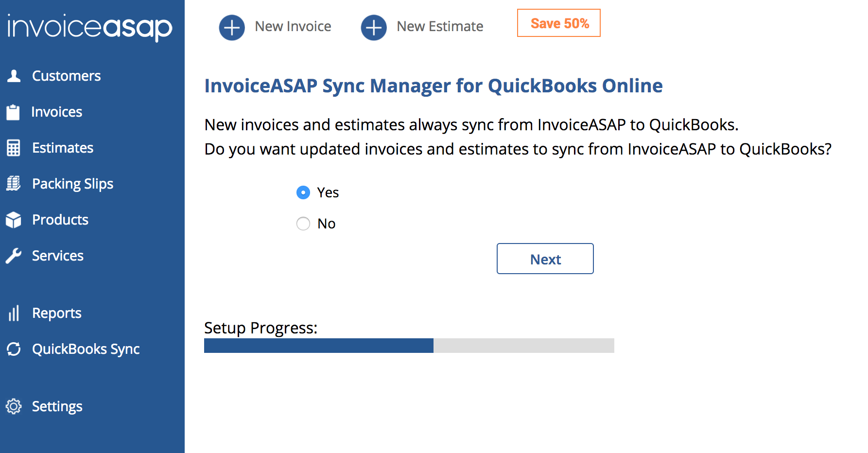Viewport: 868px width, 453px height.
Task: Click the QuickBooks Sync refresh icon
Action: tap(14, 349)
